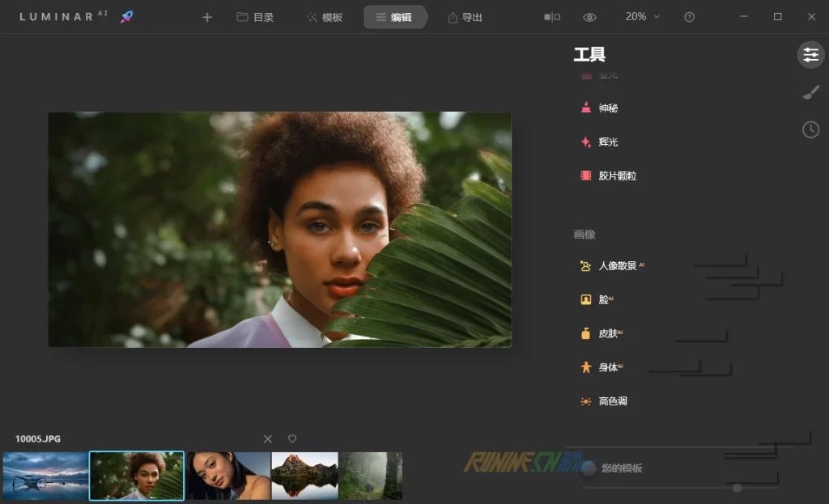Open the 胶片颗粒 film grain tool

point(616,176)
